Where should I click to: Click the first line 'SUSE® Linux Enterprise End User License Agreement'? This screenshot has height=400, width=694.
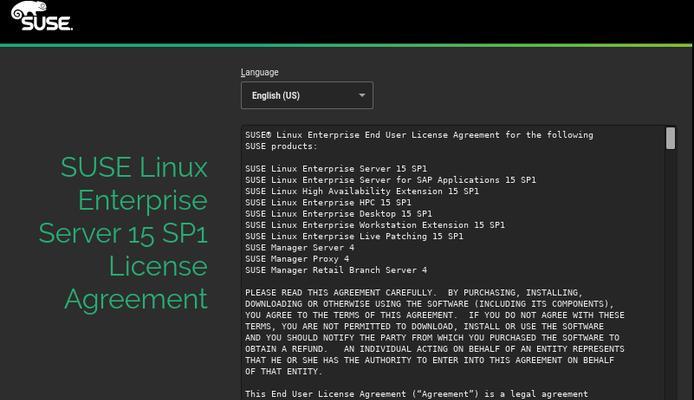pyautogui.click(x=419, y=135)
